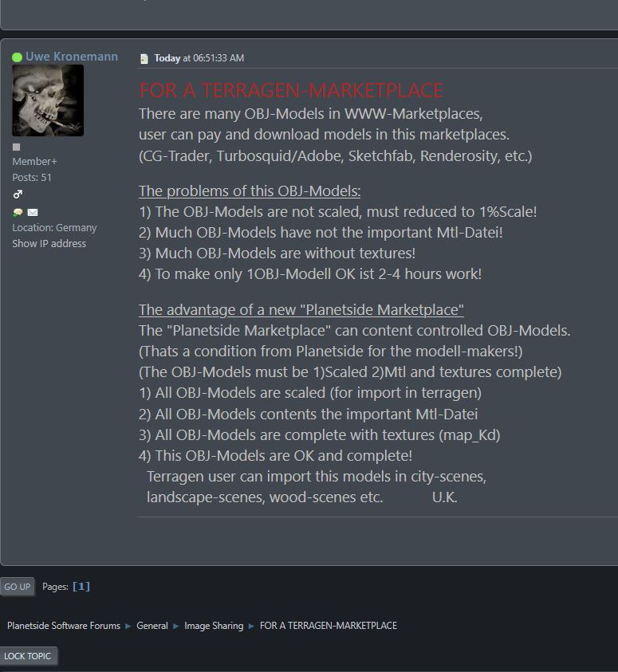This screenshot has height=672, width=618.
Task: Click breadcrumb arrow after Planetside Software Forums
Action: click(x=128, y=626)
